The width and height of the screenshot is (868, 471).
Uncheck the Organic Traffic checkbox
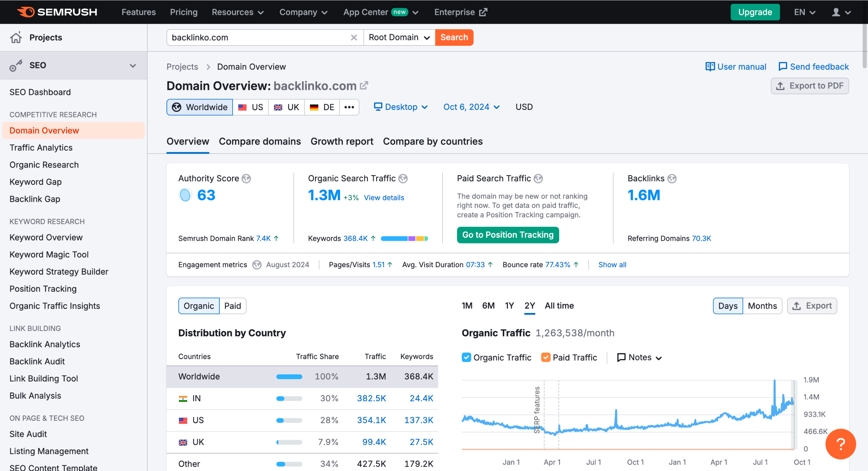(466, 357)
